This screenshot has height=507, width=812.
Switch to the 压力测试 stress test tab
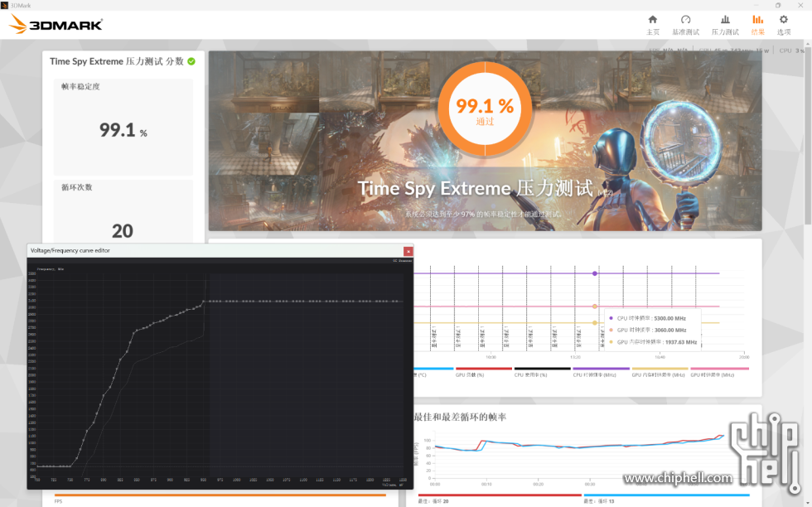click(x=725, y=25)
